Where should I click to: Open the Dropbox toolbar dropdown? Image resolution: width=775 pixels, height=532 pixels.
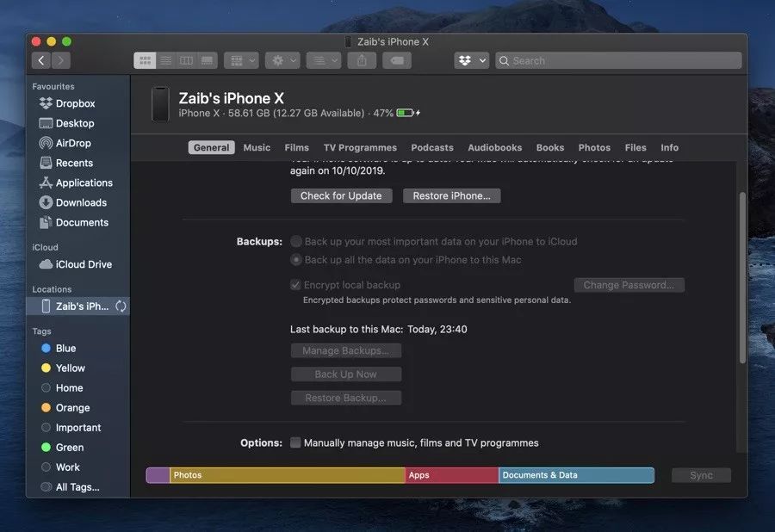[472, 60]
